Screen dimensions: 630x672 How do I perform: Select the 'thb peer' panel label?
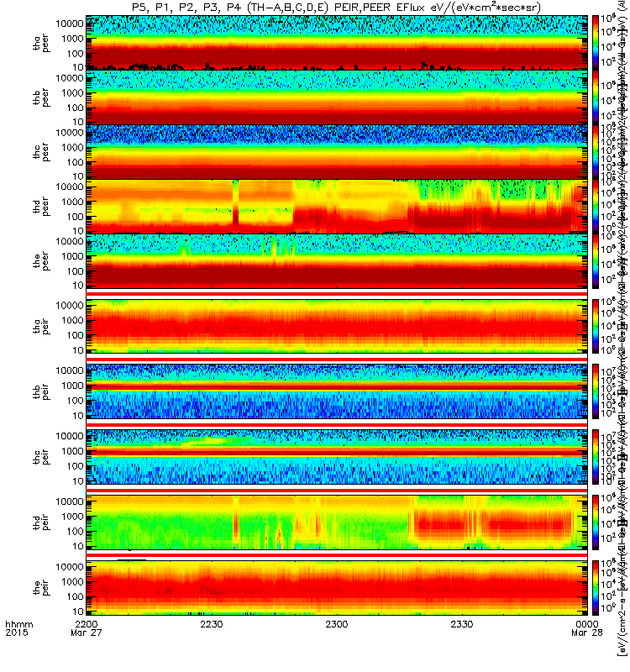[41, 97]
